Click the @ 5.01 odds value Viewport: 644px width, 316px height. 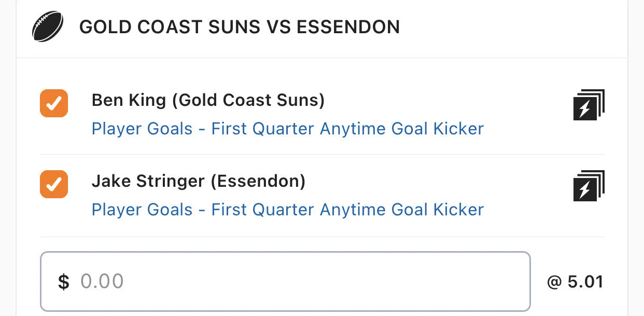tap(575, 282)
